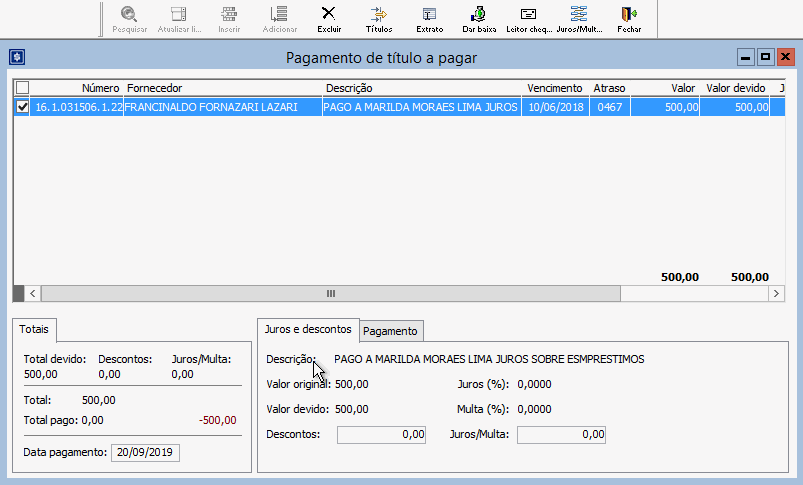Click the Descontos input field
Viewport: 803px width, 485px height.
coord(382,435)
